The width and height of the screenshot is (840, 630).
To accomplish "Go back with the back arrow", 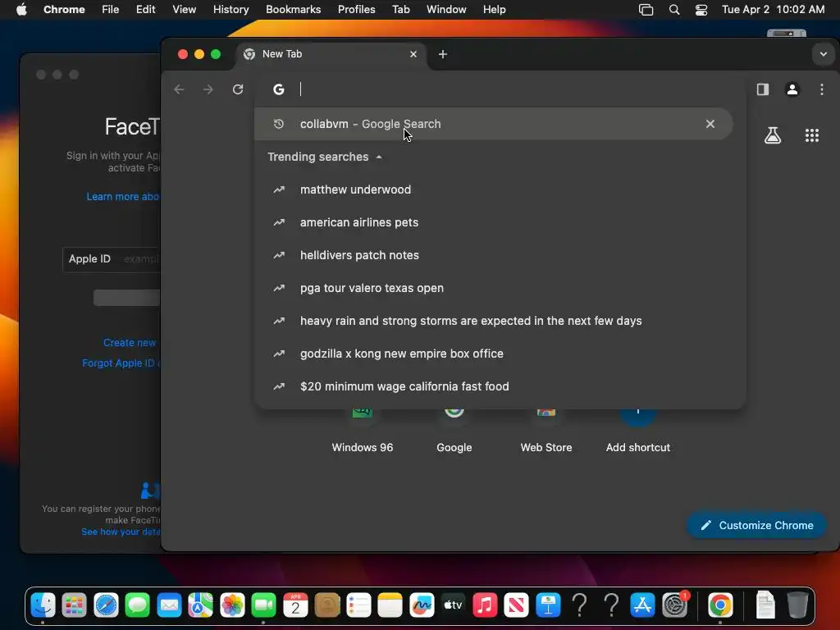I will [179, 89].
